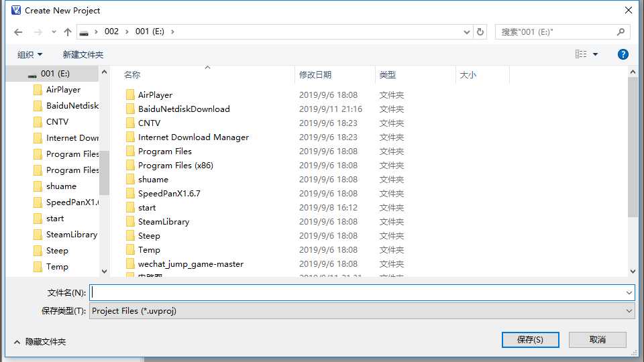
Task: Go back with the left arrow
Action: coord(18,32)
